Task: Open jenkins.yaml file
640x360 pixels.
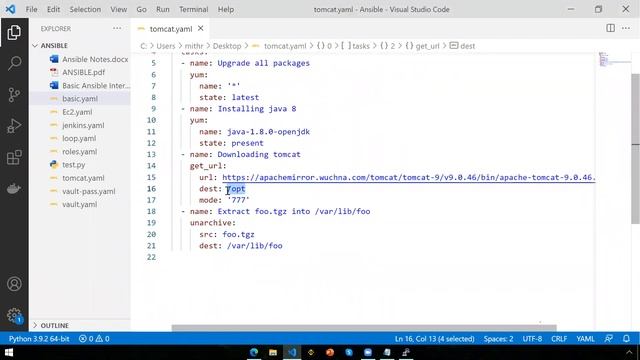Action: click(x=83, y=125)
